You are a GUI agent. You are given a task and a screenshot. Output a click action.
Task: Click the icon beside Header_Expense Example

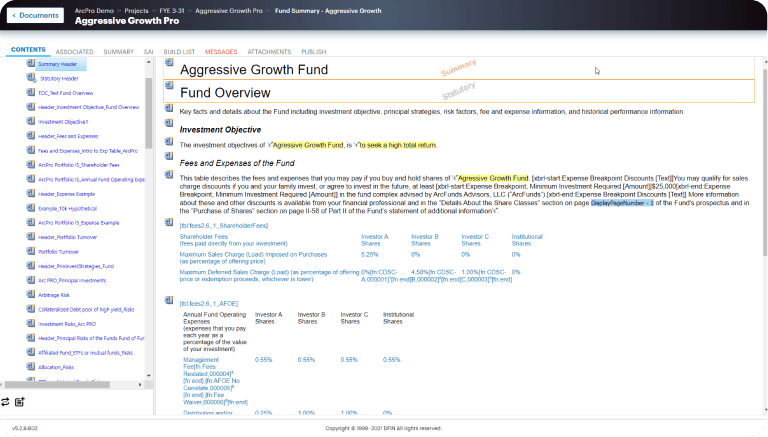[30, 194]
